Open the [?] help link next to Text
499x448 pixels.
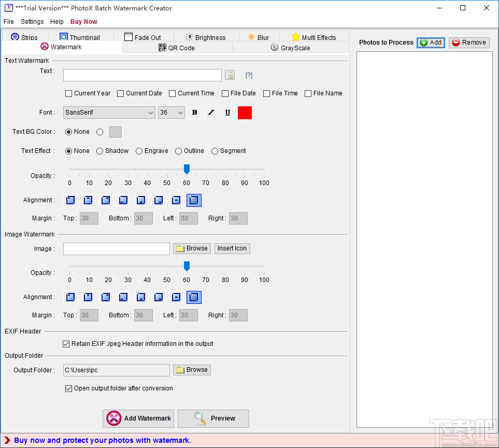(x=249, y=75)
